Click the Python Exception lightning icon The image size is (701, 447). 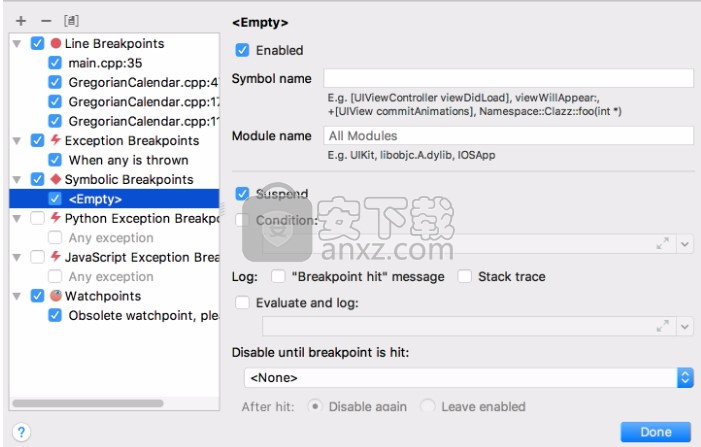55,218
